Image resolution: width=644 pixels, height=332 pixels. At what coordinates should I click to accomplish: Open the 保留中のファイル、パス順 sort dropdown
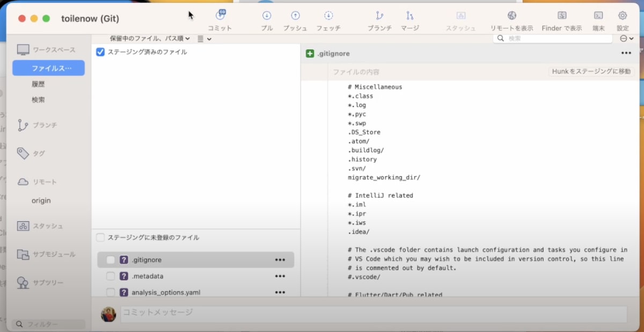click(x=150, y=39)
